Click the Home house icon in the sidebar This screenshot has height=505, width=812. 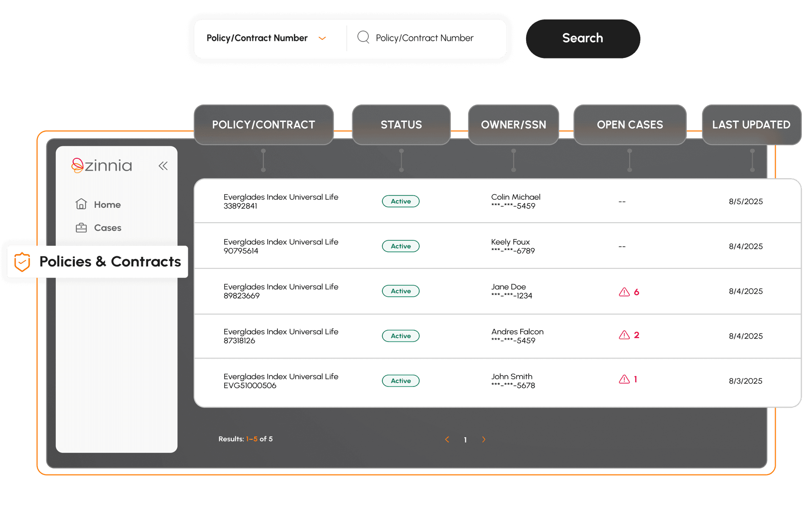81,204
